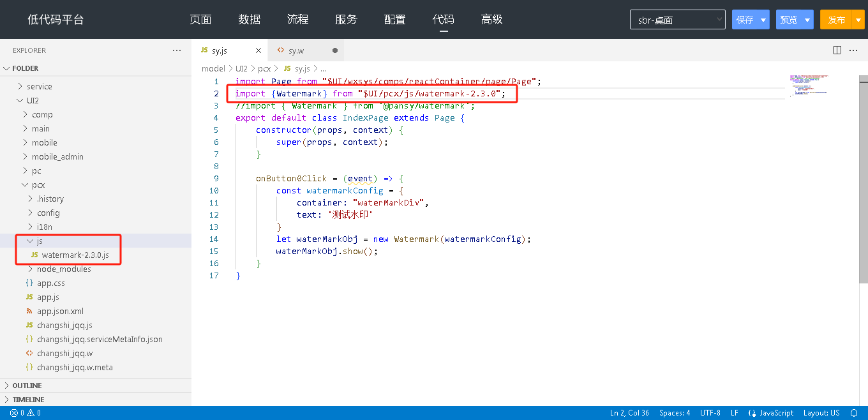Click the notifications bell in status bar
The image size is (868, 420).
click(854, 413)
